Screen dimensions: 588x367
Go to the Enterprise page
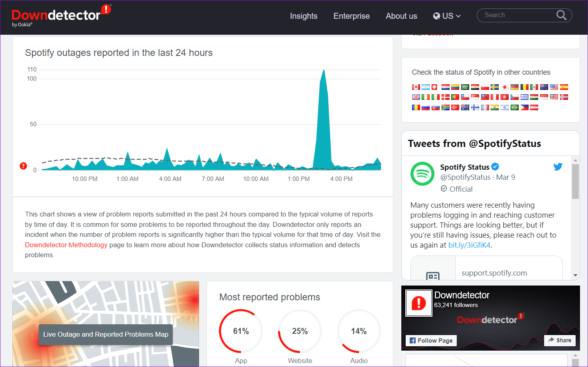[x=351, y=16]
